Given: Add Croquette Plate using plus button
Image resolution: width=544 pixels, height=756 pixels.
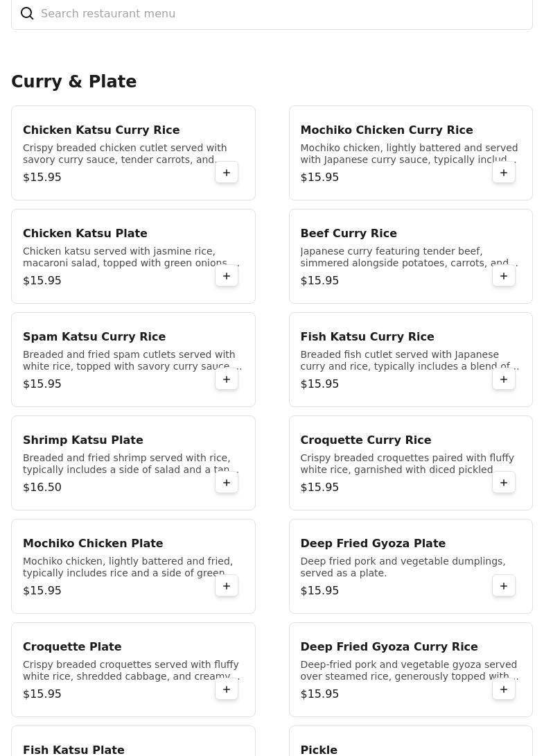Looking at the screenshot, I should pos(227,689).
